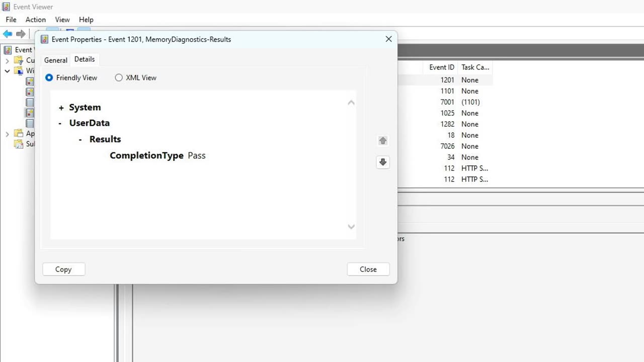Expand Applications and Services Logs chevron

[7, 134]
